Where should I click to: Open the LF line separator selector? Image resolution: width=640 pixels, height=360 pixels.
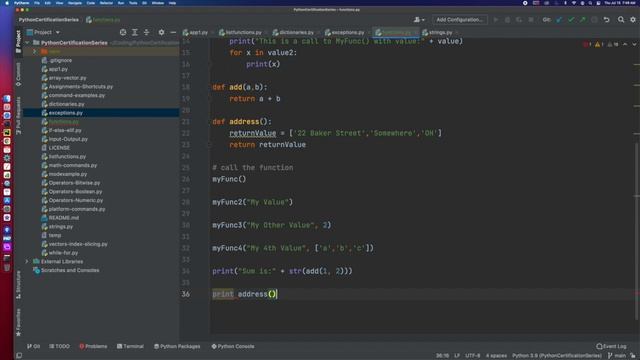pos(457,356)
